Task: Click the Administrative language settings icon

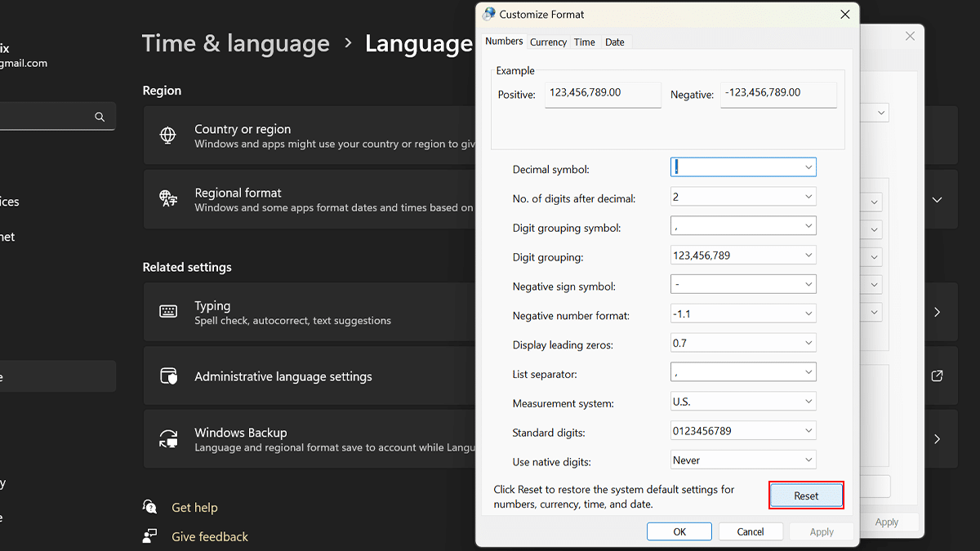Action: [168, 375]
